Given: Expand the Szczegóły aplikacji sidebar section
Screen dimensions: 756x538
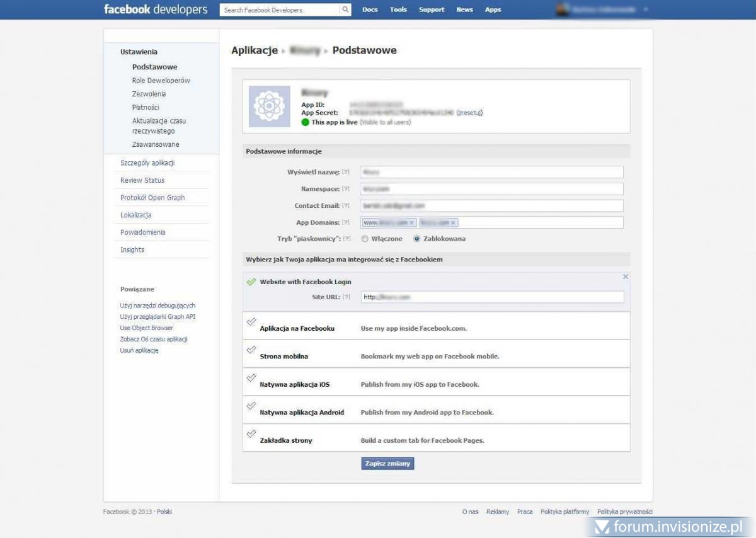Looking at the screenshot, I should [147, 163].
